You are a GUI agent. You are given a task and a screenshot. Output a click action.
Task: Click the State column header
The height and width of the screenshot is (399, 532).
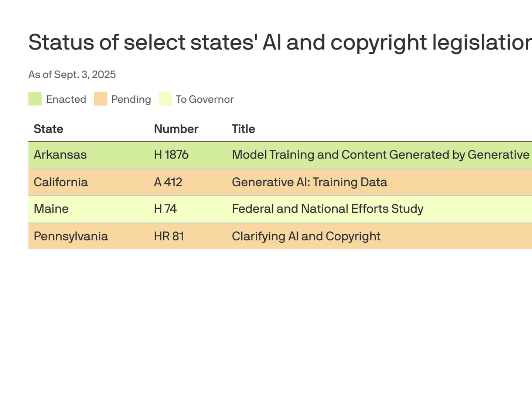click(48, 129)
